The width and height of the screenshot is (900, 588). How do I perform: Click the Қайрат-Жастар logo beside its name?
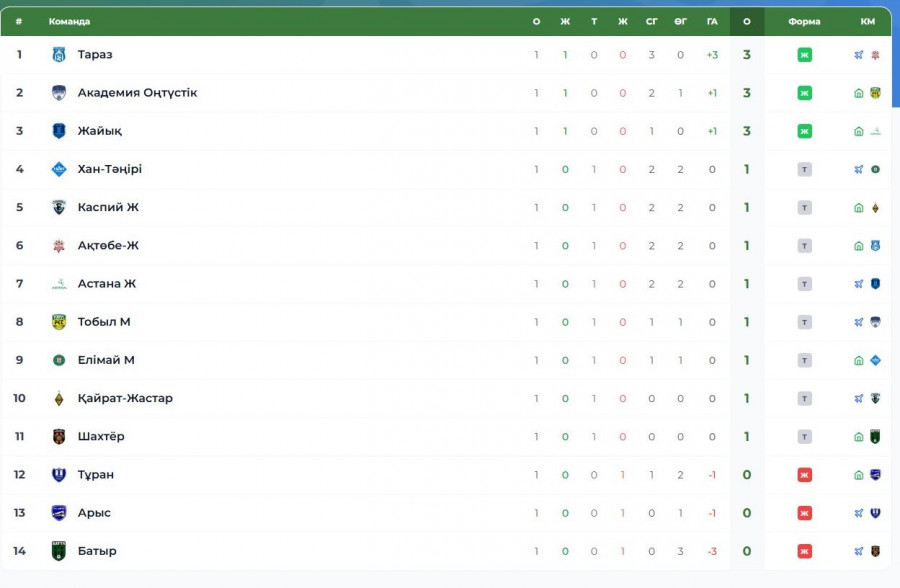click(58, 398)
